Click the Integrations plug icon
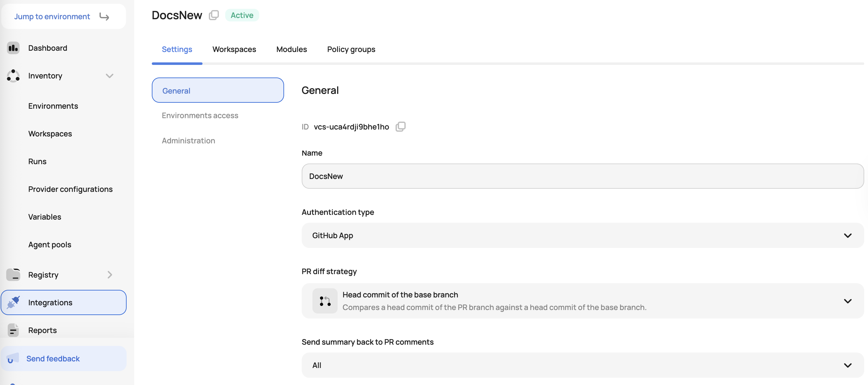Viewport: 868px width, 385px height. click(x=13, y=302)
